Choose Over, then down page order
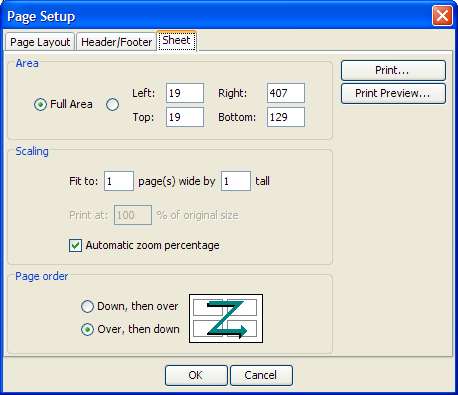458x395 pixels. point(87,330)
